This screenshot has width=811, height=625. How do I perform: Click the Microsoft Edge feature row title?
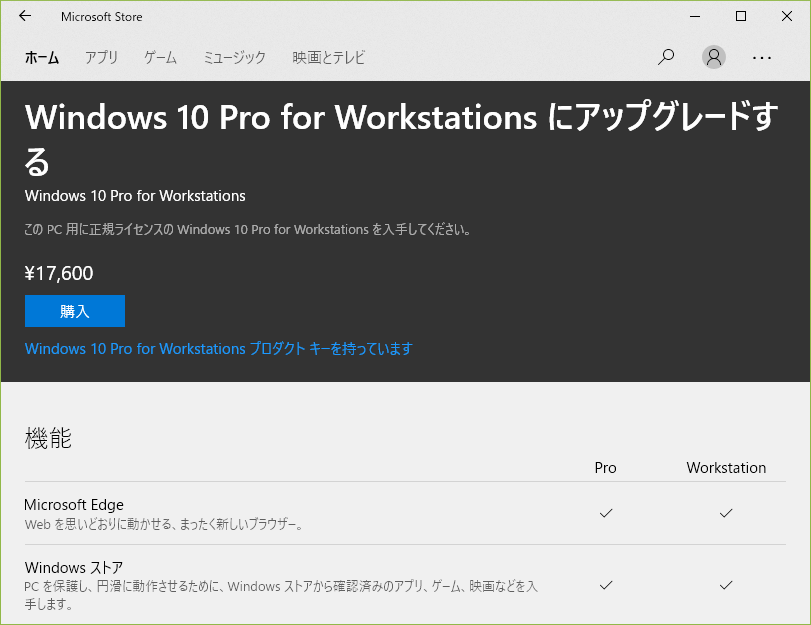click(74, 504)
